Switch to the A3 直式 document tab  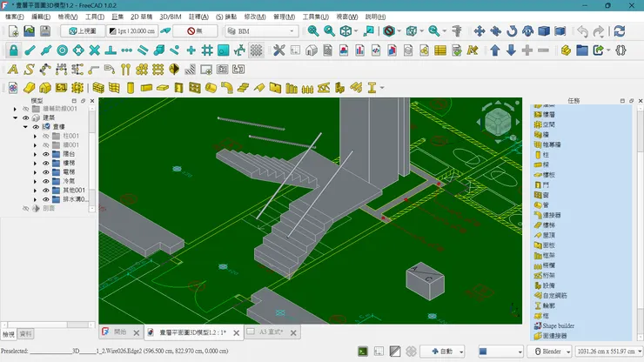coord(272,332)
